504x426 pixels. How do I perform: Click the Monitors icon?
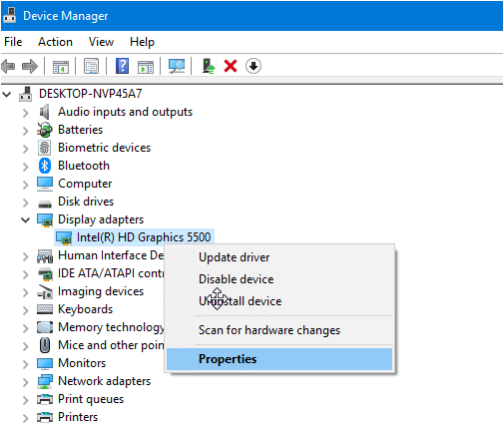[45, 363]
